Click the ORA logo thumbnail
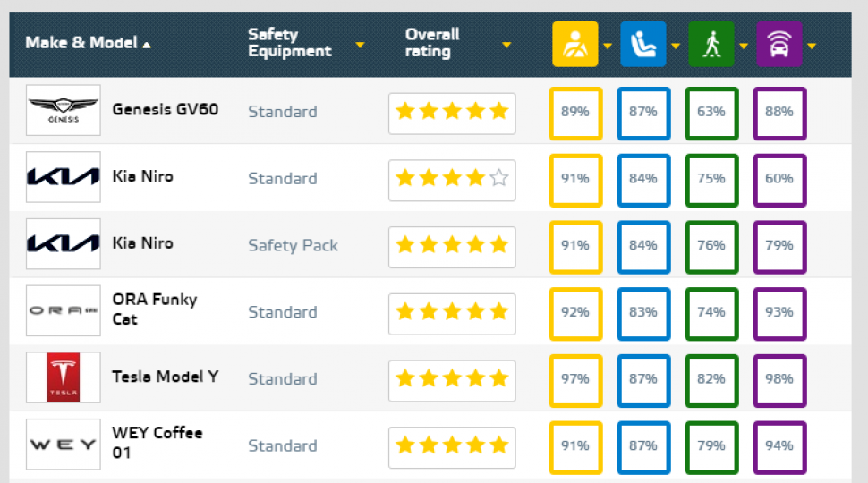The width and height of the screenshot is (868, 483). (x=63, y=311)
